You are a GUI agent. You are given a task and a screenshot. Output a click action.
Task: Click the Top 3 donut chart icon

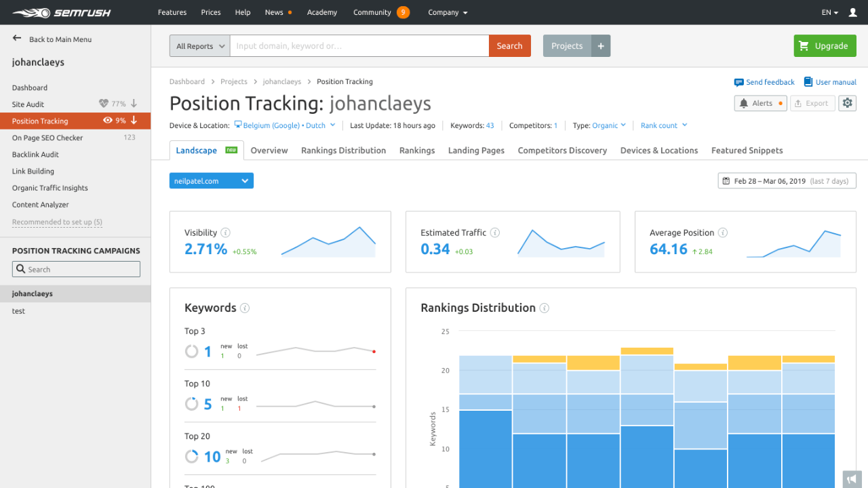192,352
